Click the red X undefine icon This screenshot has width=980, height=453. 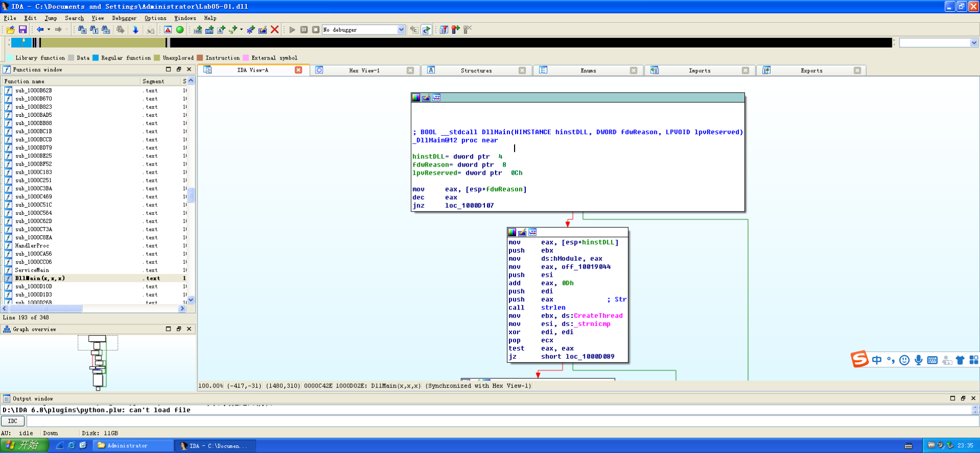[x=274, y=30]
